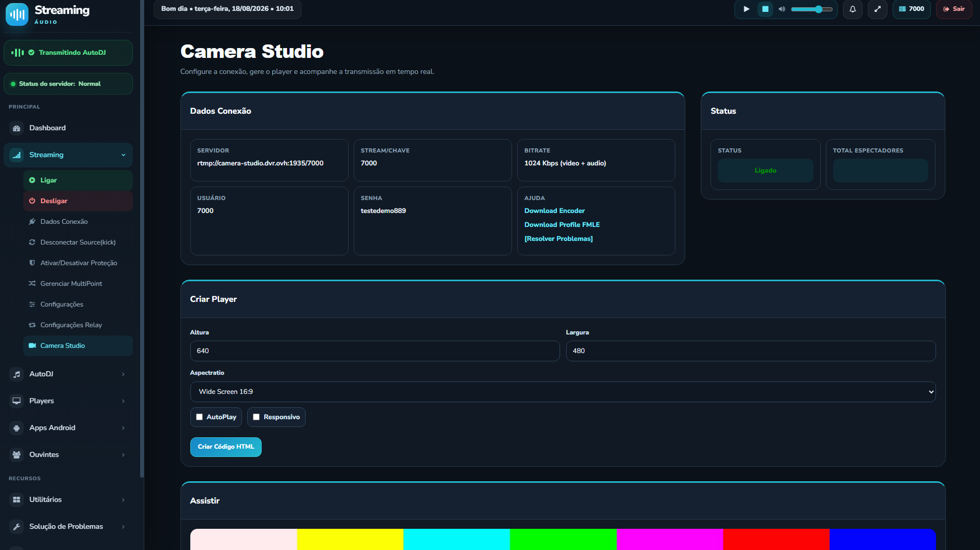The image size is (980, 550).
Task: Select the Ligar menu item
Action: (x=78, y=180)
